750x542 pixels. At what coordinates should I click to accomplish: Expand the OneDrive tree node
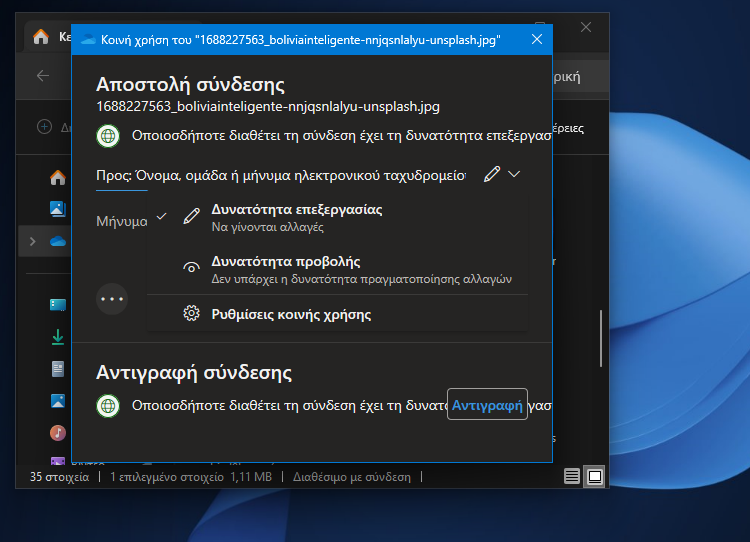[33, 242]
